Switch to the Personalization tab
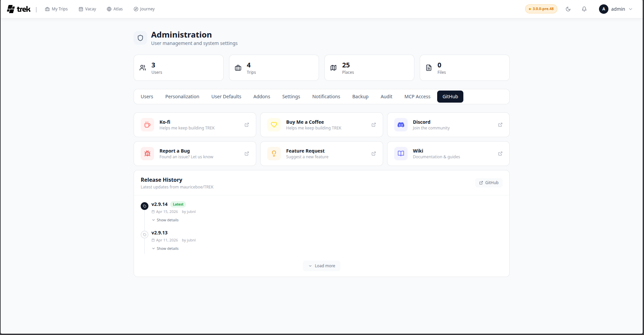This screenshot has height=335, width=644. pyautogui.click(x=182, y=97)
